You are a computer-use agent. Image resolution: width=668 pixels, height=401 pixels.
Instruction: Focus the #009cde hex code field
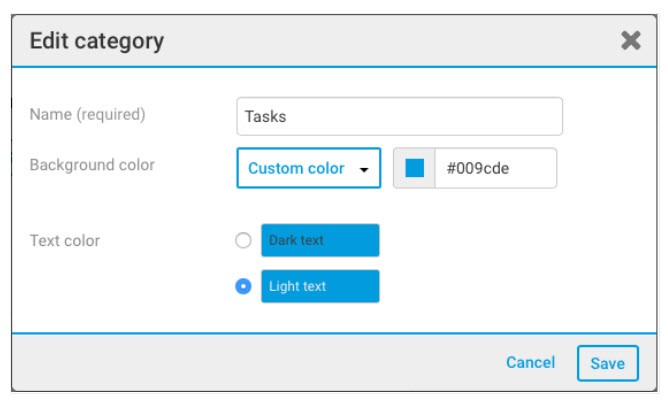click(x=495, y=168)
